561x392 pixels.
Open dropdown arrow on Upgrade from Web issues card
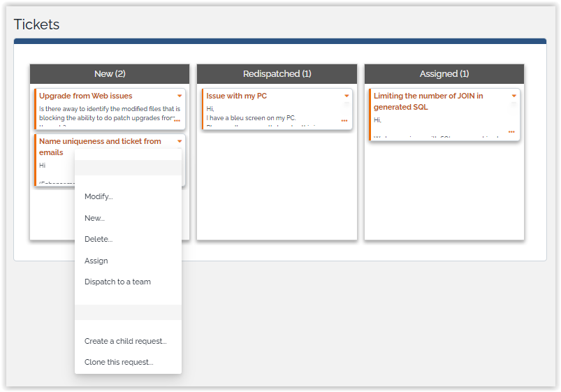click(180, 96)
